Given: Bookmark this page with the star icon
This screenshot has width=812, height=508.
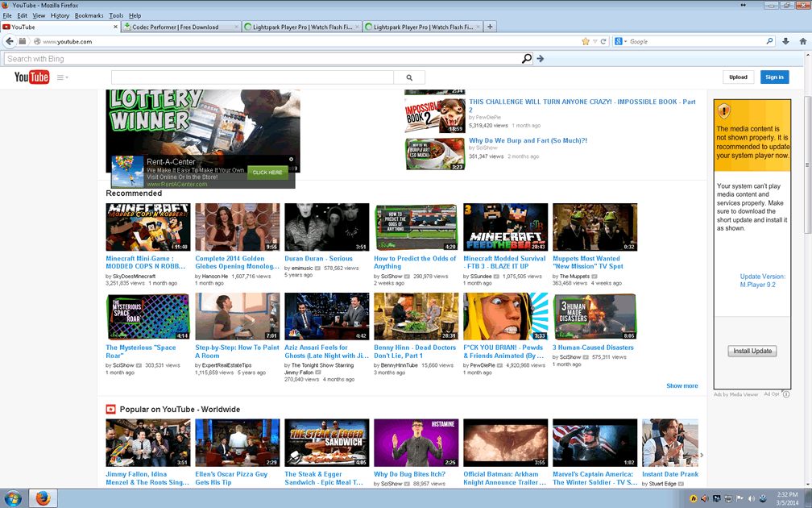Looking at the screenshot, I should coord(586,41).
